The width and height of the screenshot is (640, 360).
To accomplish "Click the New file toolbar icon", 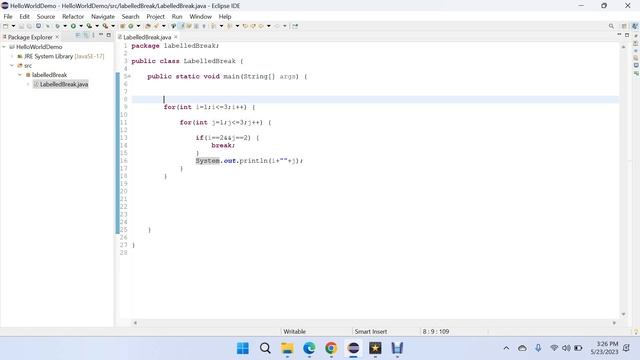I will [6, 26].
